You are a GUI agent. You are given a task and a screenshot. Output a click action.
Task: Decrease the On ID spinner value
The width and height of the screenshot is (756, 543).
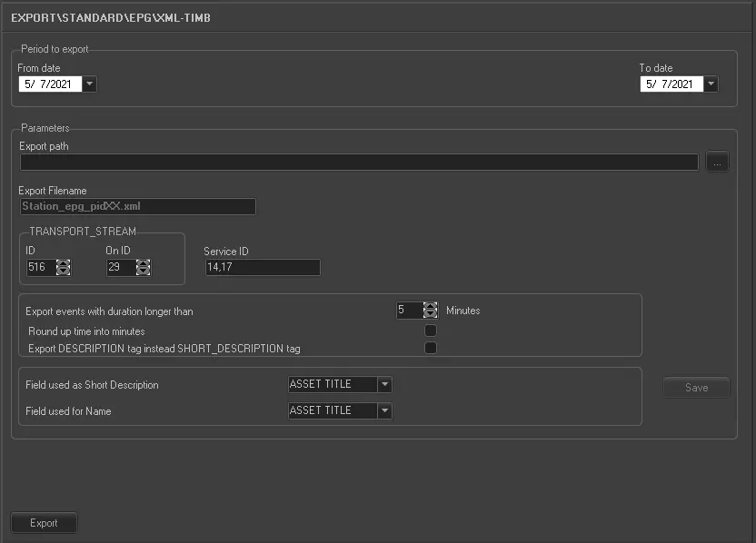[143, 271]
